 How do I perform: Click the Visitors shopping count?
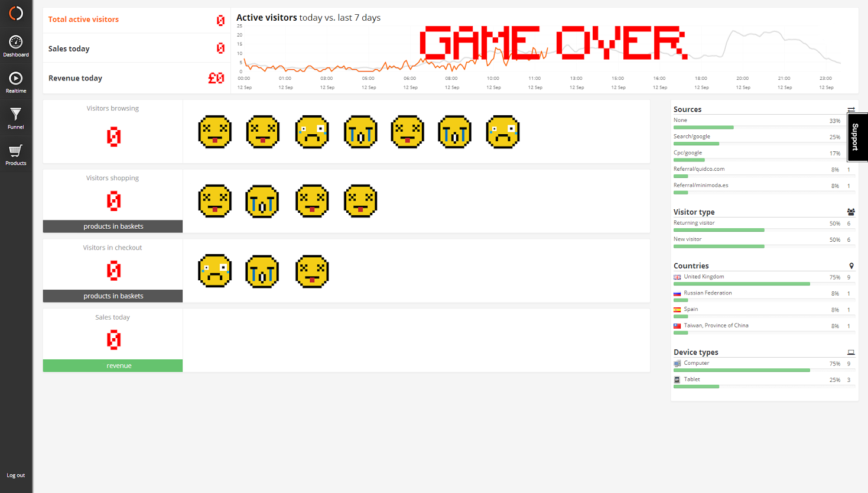pos(113,201)
